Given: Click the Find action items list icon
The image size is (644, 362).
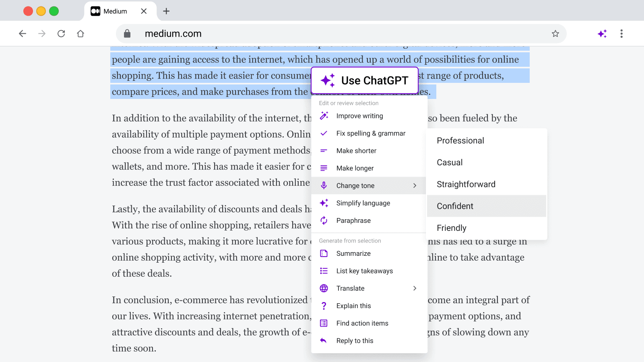Looking at the screenshot, I should coord(324,323).
